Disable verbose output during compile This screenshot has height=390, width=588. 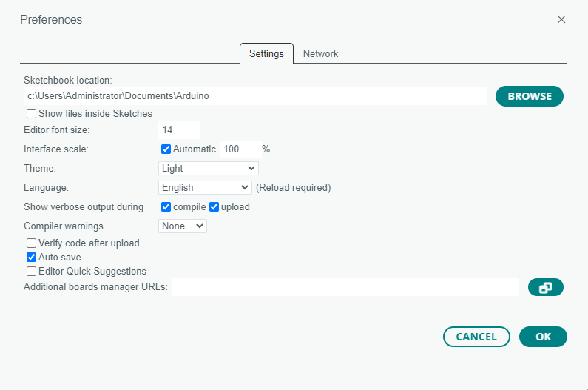coord(166,207)
